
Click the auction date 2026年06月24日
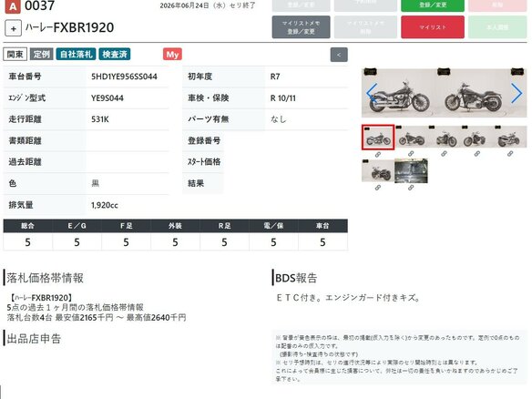(184, 5)
